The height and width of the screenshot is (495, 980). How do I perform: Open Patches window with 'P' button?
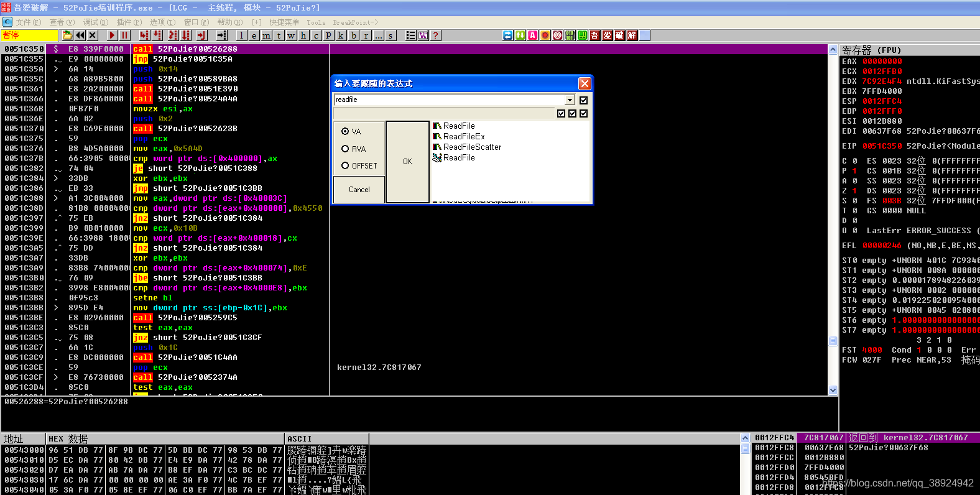click(328, 35)
